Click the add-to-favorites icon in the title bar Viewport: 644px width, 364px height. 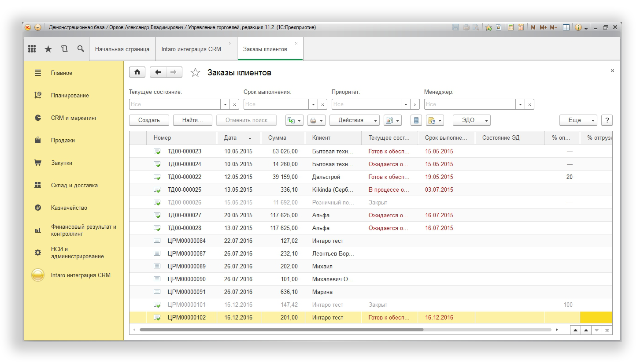click(x=499, y=27)
